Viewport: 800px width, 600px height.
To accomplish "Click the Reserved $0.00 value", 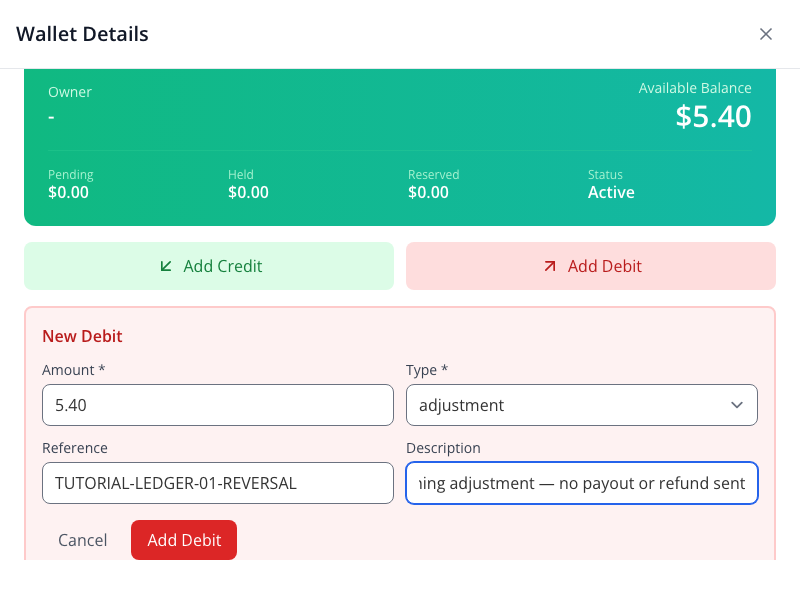I will point(428,192).
